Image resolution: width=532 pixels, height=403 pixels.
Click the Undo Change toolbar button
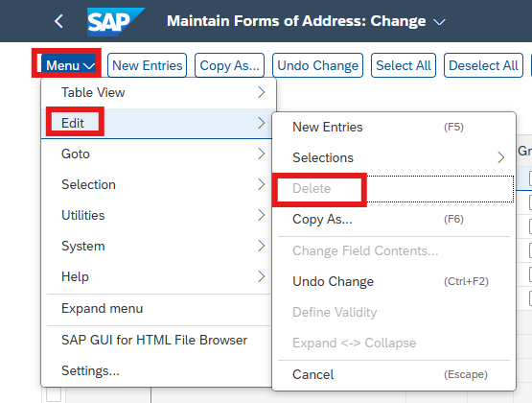pyautogui.click(x=317, y=65)
